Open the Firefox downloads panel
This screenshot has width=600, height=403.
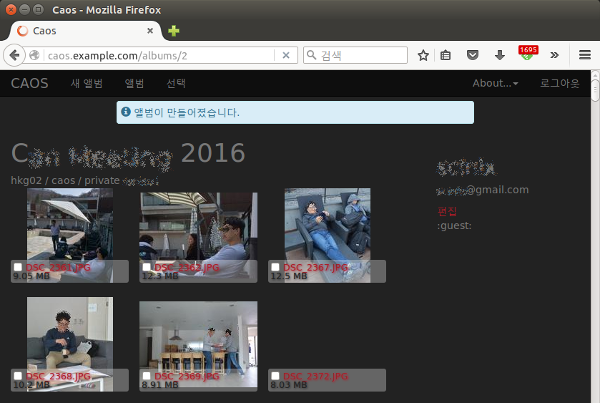point(499,56)
